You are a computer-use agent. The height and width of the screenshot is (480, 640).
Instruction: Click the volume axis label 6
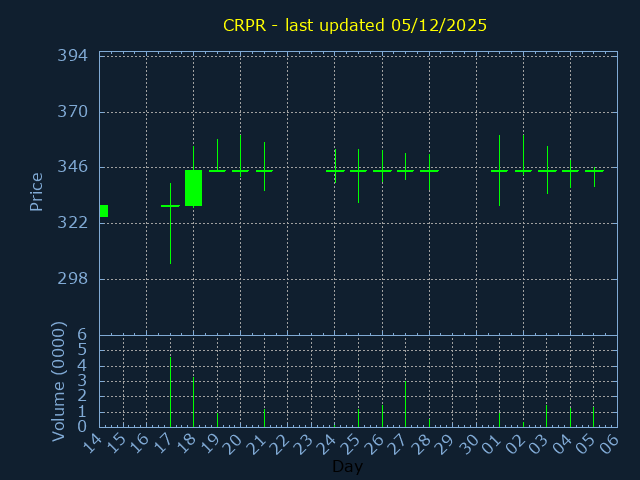coord(82,334)
